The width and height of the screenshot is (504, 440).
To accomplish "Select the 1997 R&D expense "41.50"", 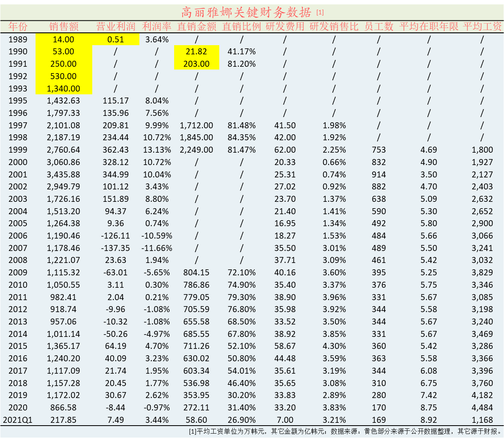I will (285, 125).
